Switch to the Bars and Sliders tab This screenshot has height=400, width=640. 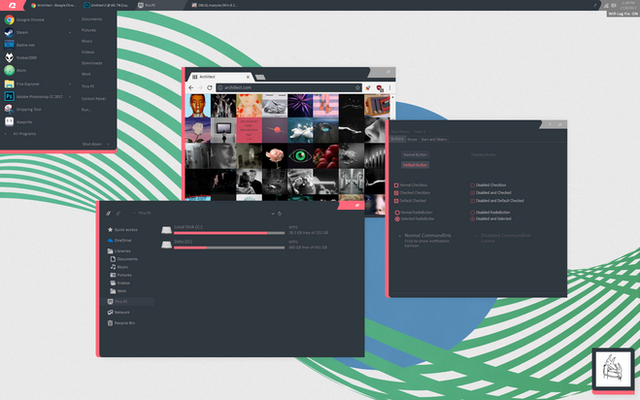coord(434,139)
